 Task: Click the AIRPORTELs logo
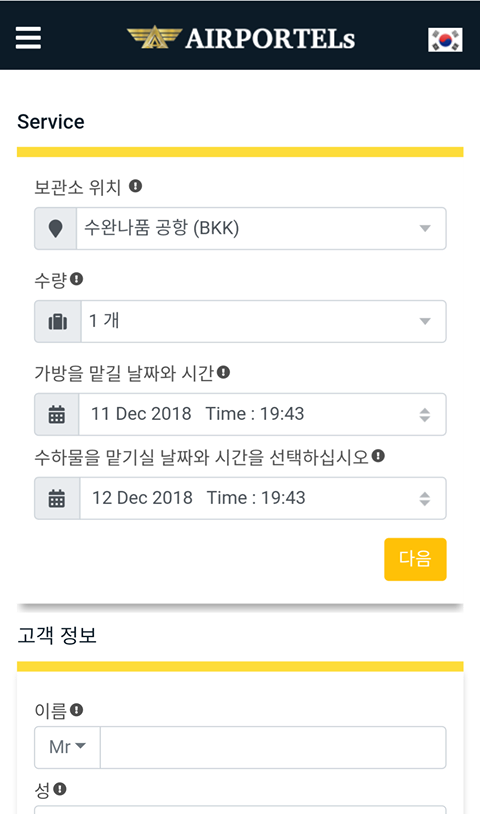click(241, 38)
